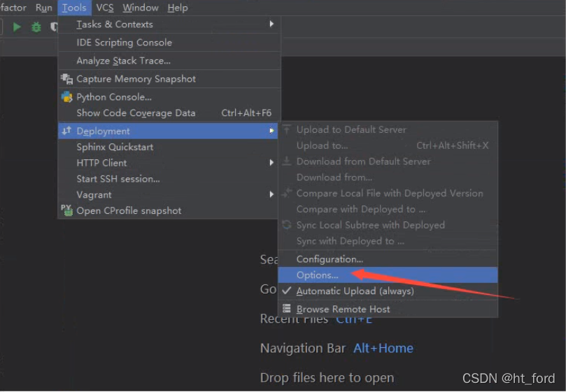Image resolution: width=566 pixels, height=392 pixels.
Task: Click the green Run play icon
Action: [x=17, y=27]
